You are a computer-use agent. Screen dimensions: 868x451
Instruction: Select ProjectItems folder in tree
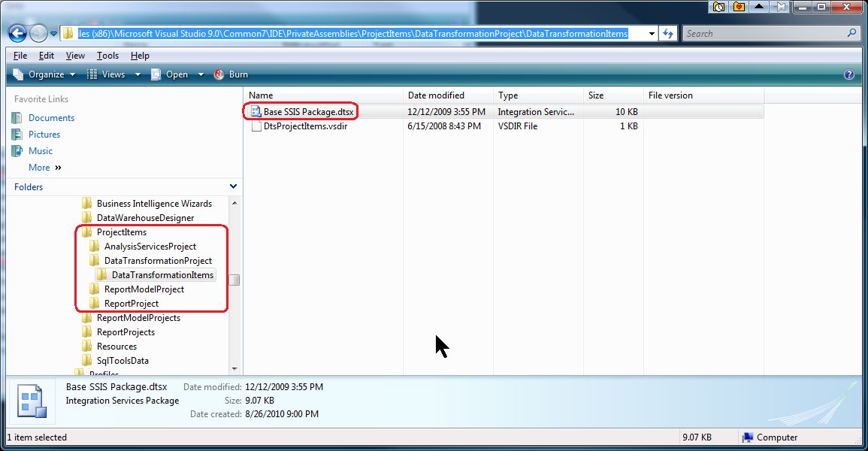121,232
